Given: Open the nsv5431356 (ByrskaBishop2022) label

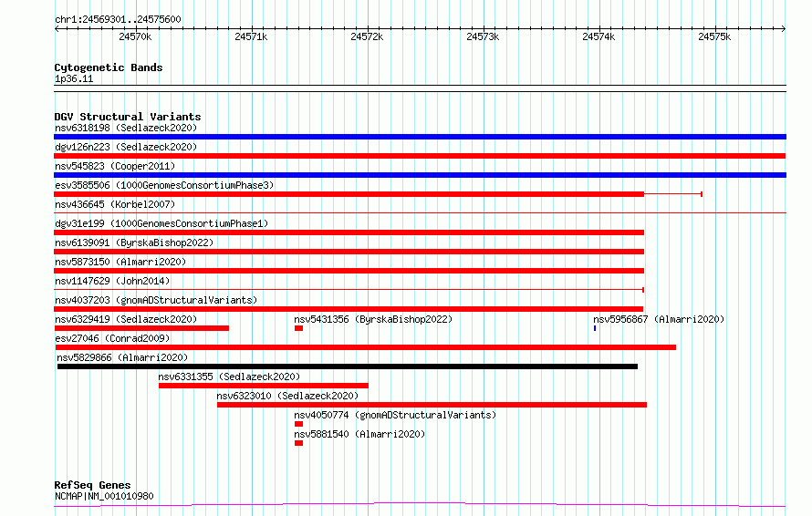Looking at the screenshot, I should pyautogui.click(x=373, y=319).
